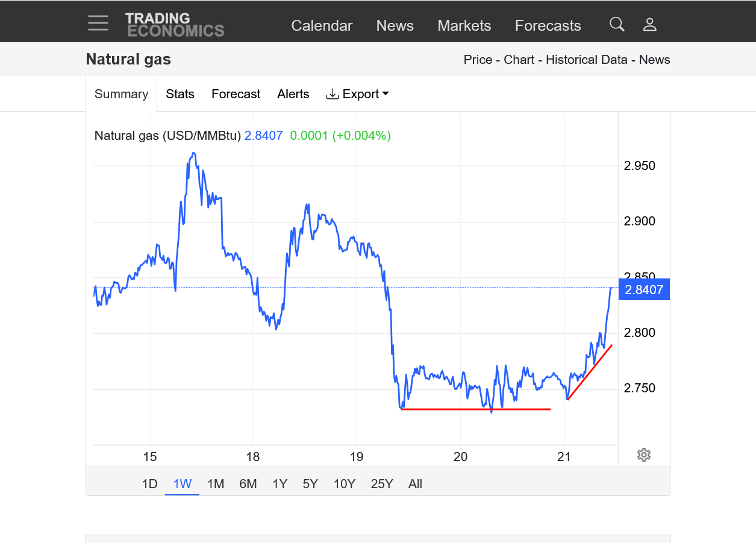Choose the 1M time range
This screenshot has height=543, width=756.
[x=216, y=484]
